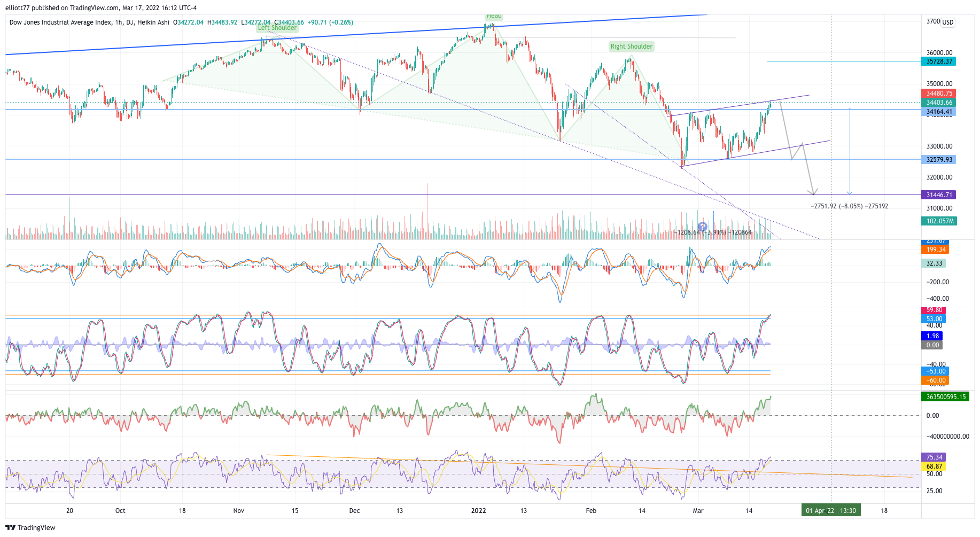Click the elliott77 published header text
This screenshot has width=980, height=537.
(101, 8)
